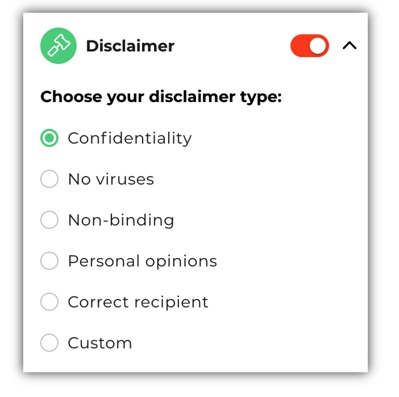Click the Choose your disclaimer type heading

[x=161, y=97]
